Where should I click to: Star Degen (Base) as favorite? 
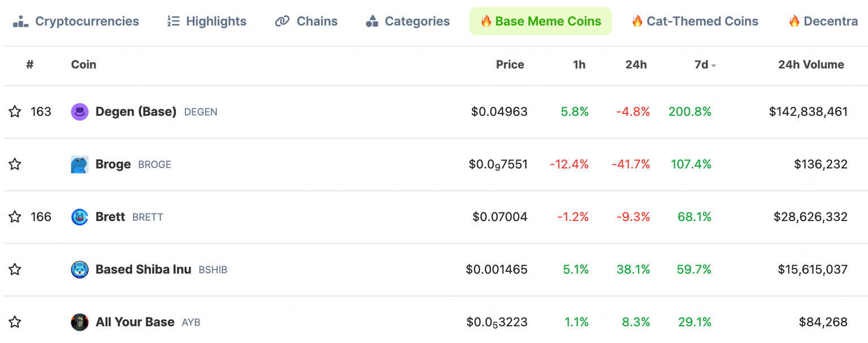pyautogui.click(x=15, y=112)
